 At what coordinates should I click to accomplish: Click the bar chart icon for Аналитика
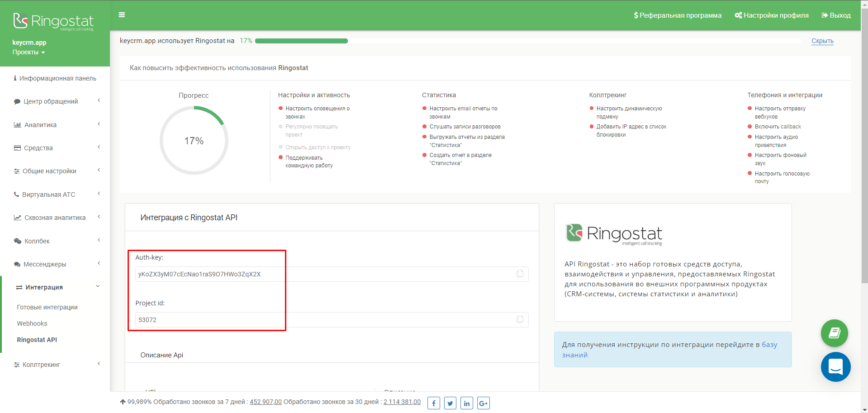(17, 125)
